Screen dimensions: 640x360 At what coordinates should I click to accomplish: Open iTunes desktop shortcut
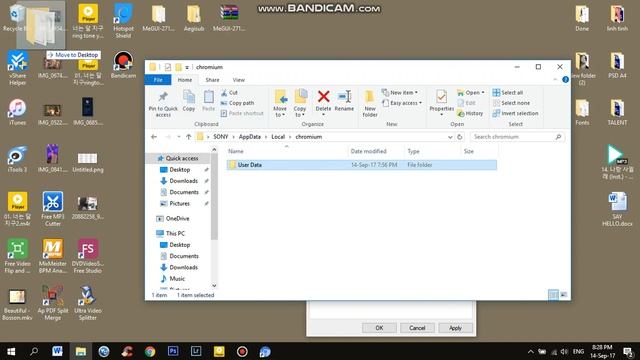pyautogui.click(x=17, y=112)
